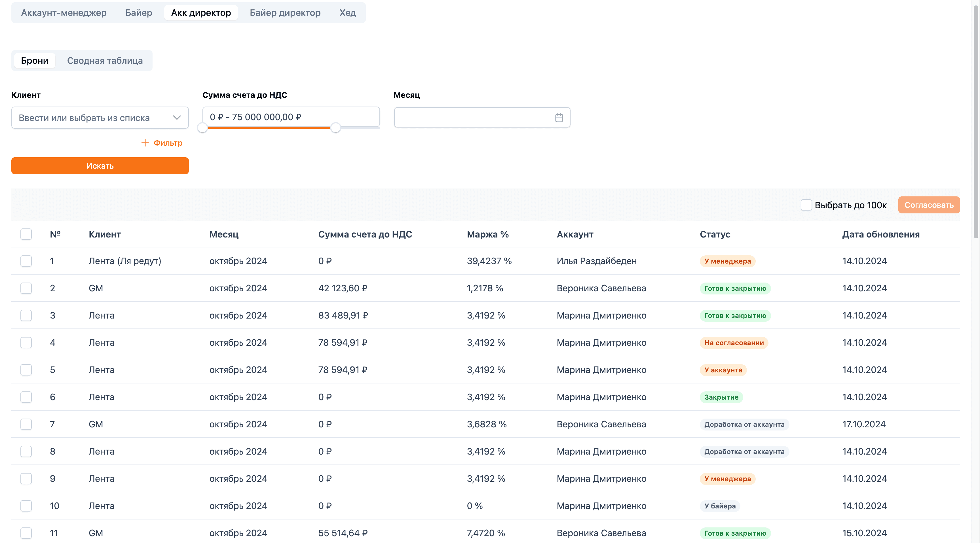Open the calendar icon in Месяц field
This screenshot has width=980, height=543.
coord(558,118)
